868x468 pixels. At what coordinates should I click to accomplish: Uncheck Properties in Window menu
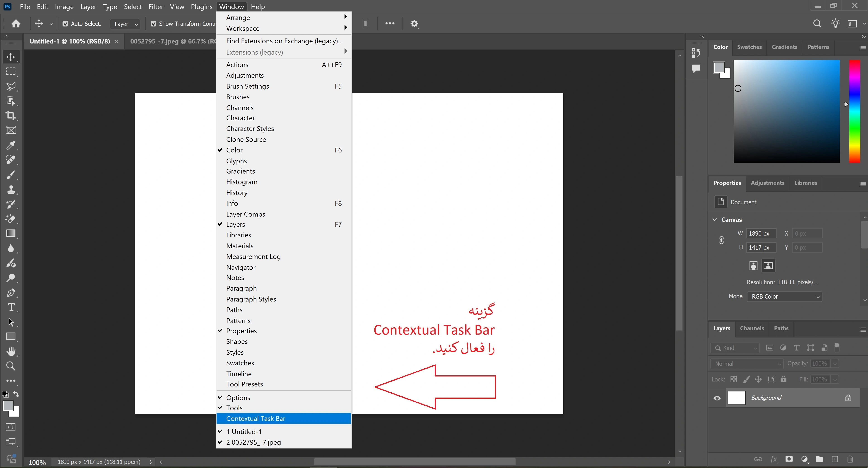coord(284,331)
